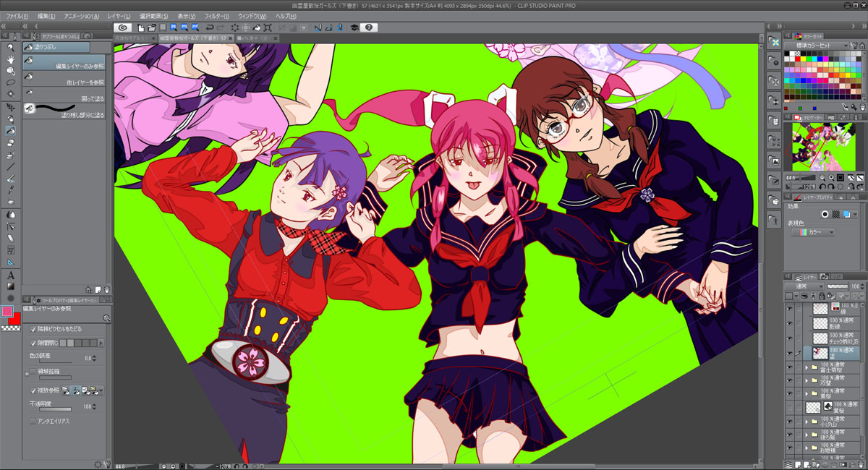Image resolution: width=868 pixels, height=470 pixels.
Task: Click the Save document icon in the command bar
Action: [163, 27]
